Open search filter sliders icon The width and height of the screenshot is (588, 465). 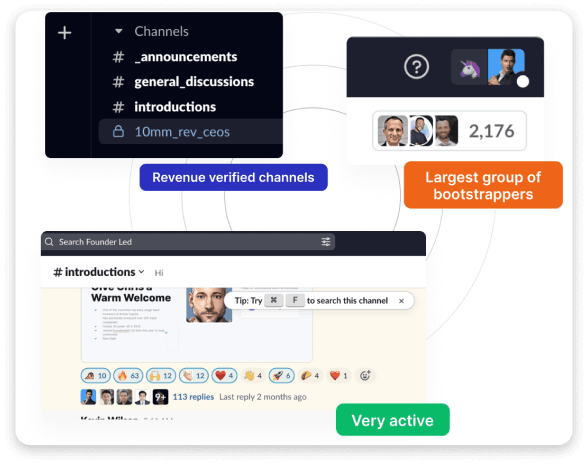click(326, 242)
